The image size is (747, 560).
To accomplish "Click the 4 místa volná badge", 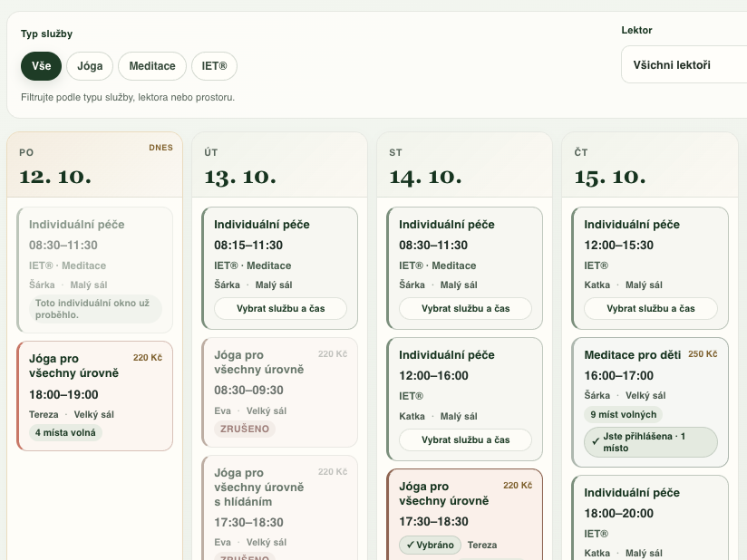I will click(x=65, y=433).
